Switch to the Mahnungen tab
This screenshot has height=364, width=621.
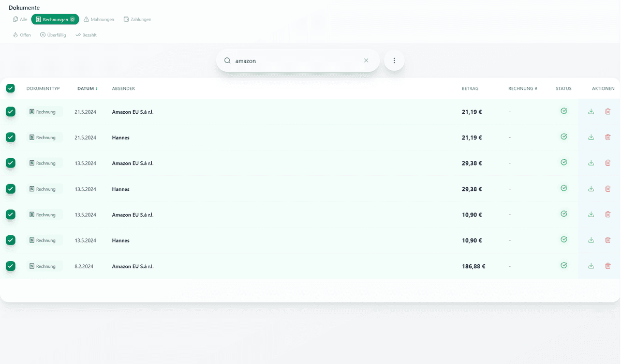99,19
